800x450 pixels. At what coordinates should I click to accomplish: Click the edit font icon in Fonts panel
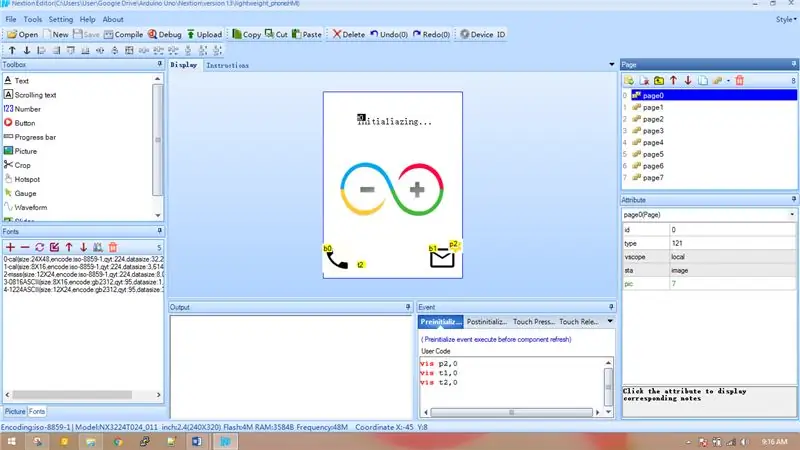(x=54, y=247)
